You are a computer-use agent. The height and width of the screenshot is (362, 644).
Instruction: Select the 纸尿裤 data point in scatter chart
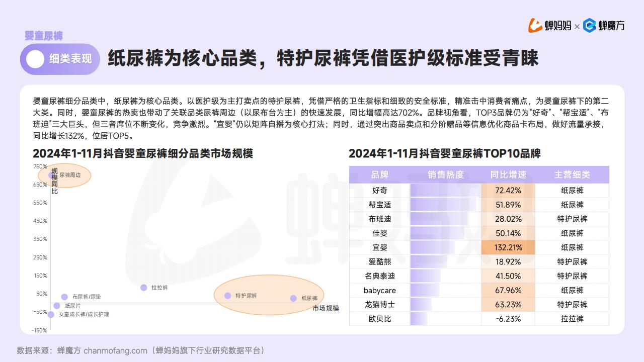[x=293, y=298]
